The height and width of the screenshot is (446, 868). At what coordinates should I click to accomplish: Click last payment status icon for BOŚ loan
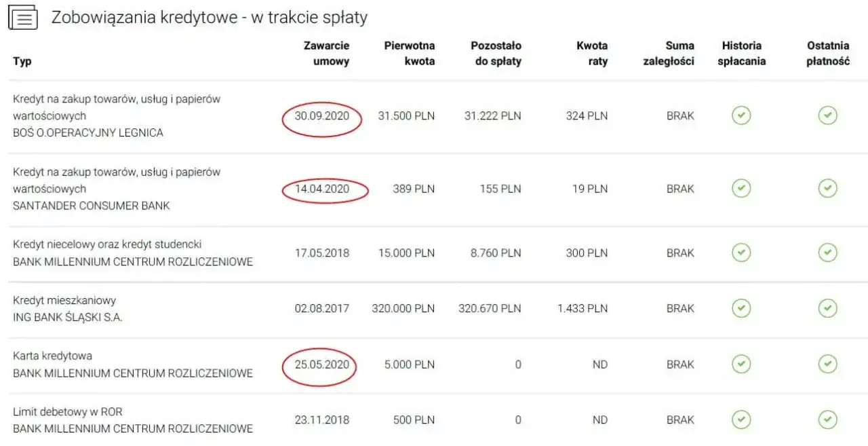827,115
